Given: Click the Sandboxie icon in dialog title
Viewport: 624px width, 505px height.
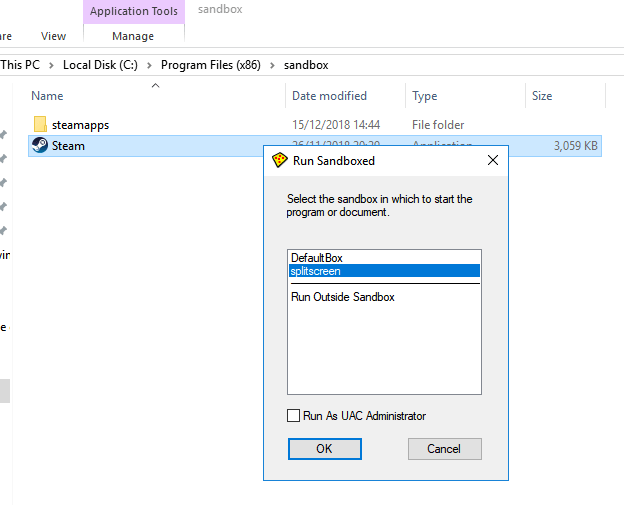Looking at the screenshot, I should (x=280, y=160).
